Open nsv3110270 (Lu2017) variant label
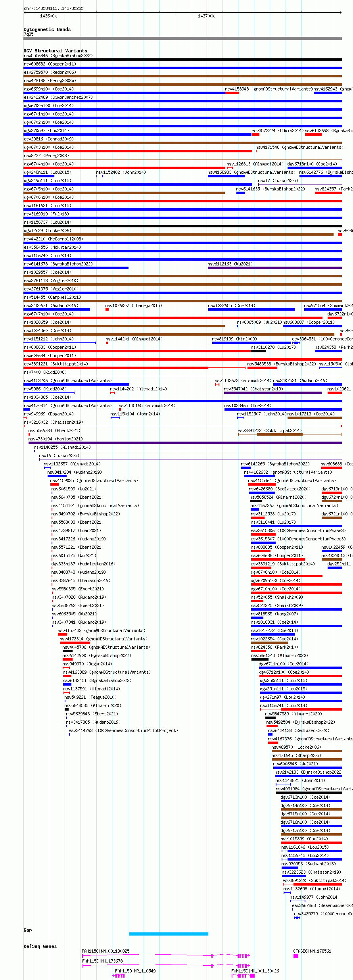353x980 pixels. point(273,347)
